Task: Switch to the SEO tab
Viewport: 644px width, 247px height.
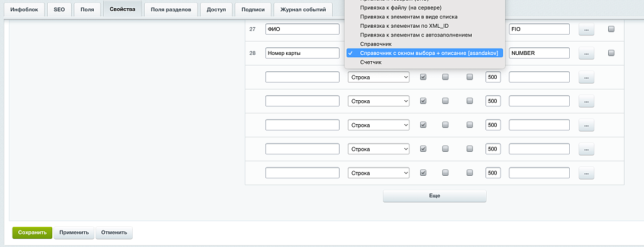Action: point(59,9)
